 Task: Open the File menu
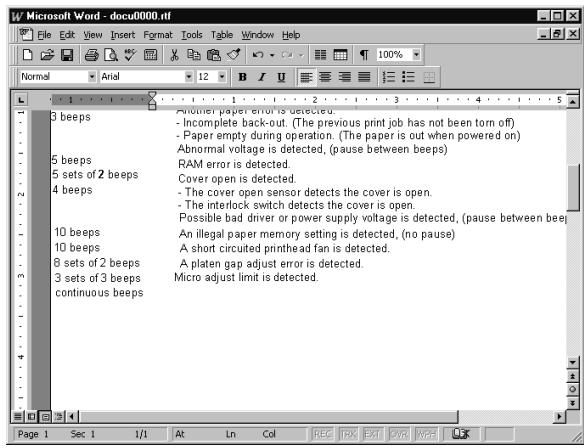(44, 35)
